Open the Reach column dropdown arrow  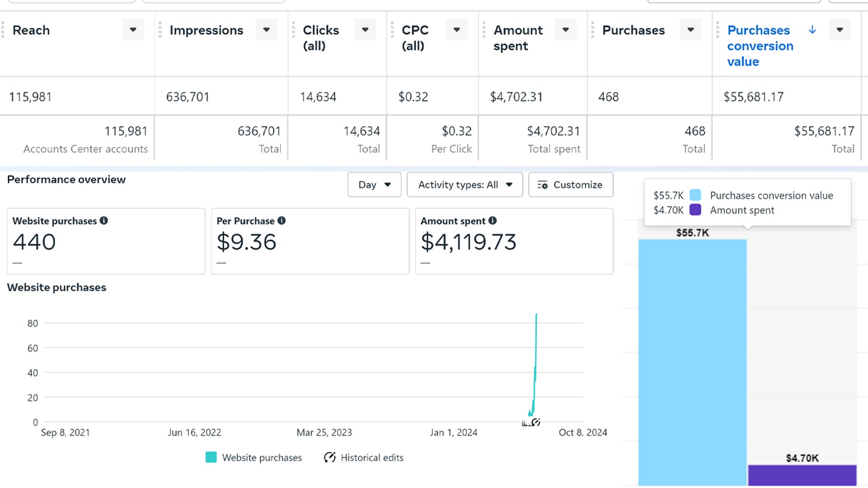coord(133,30)
